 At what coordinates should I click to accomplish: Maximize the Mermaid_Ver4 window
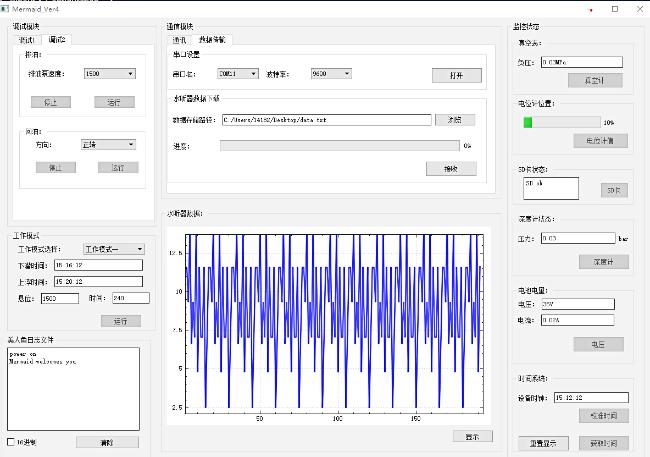615,9
